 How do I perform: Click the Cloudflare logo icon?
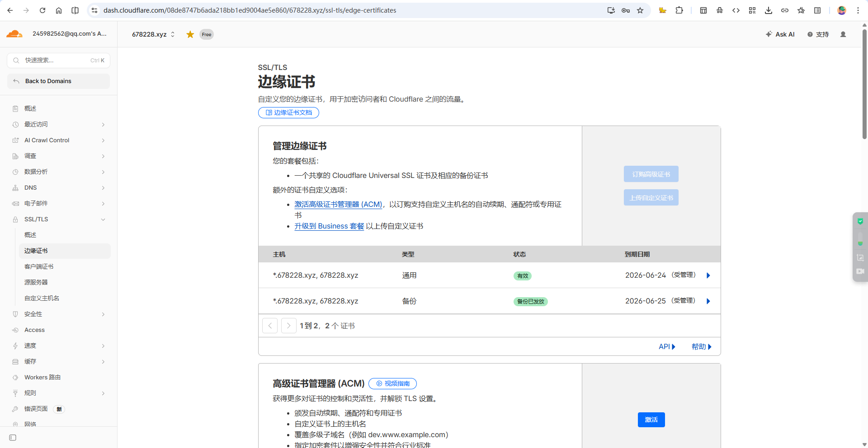point(14,34)
